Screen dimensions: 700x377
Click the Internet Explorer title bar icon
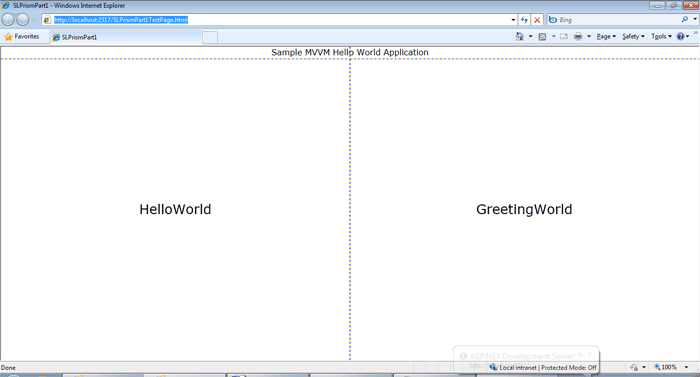pos(6,5)
